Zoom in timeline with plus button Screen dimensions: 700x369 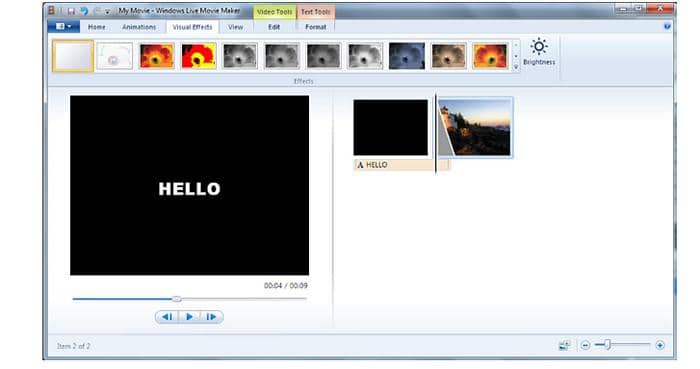[660, 345]
